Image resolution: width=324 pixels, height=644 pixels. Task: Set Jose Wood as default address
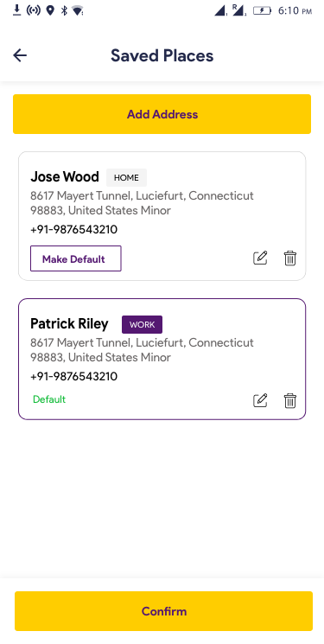[x=75, y=258]
